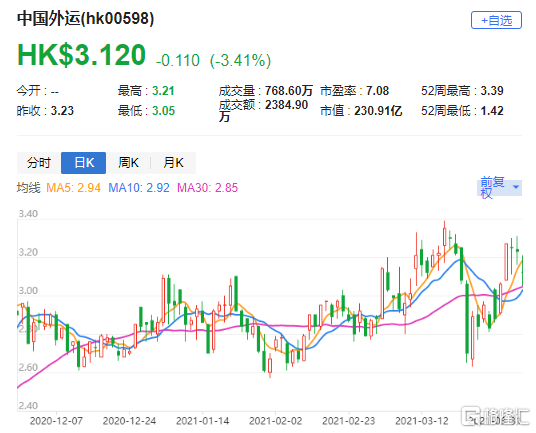The height and width of the screenshot is (433, 536).
Task: Click the 2021-03-12 date axis label
Action: click(x=422, y=421)
